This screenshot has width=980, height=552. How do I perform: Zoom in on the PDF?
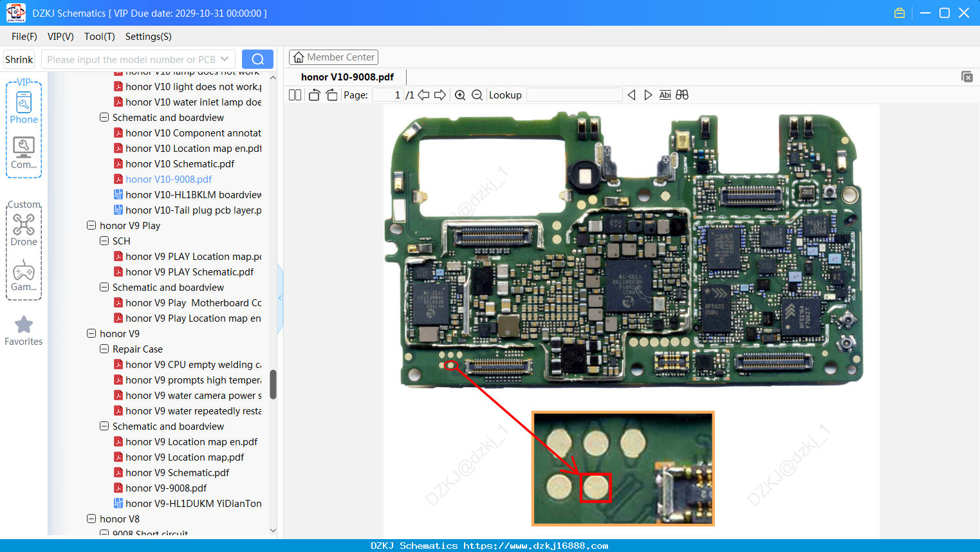[460, 95]
